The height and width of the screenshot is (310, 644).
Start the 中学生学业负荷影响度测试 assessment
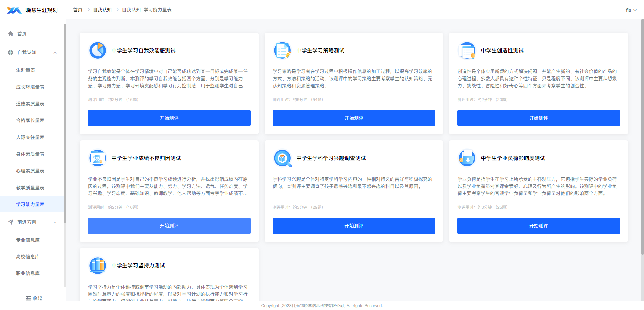538,226
